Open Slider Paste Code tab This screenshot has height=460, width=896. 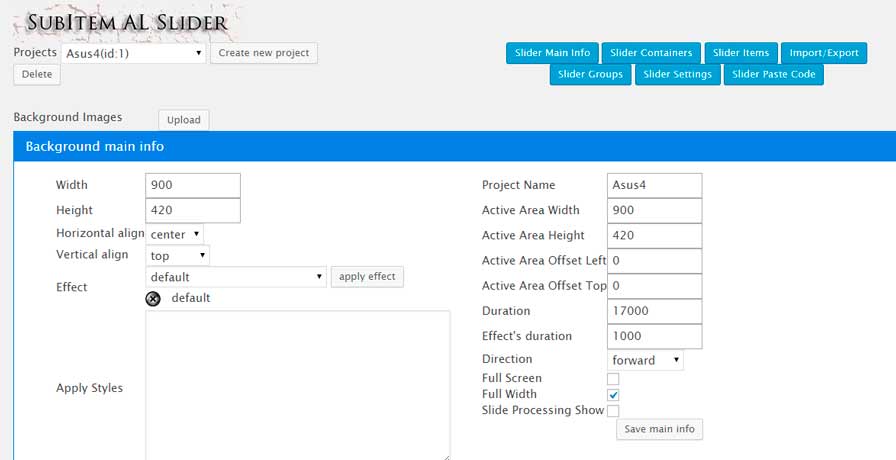[x=774, y=74]
